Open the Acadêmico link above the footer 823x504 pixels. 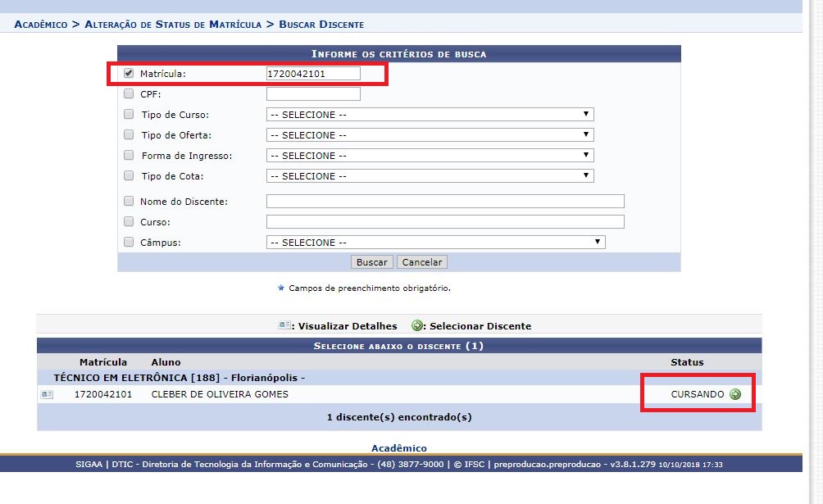(398, 448)
